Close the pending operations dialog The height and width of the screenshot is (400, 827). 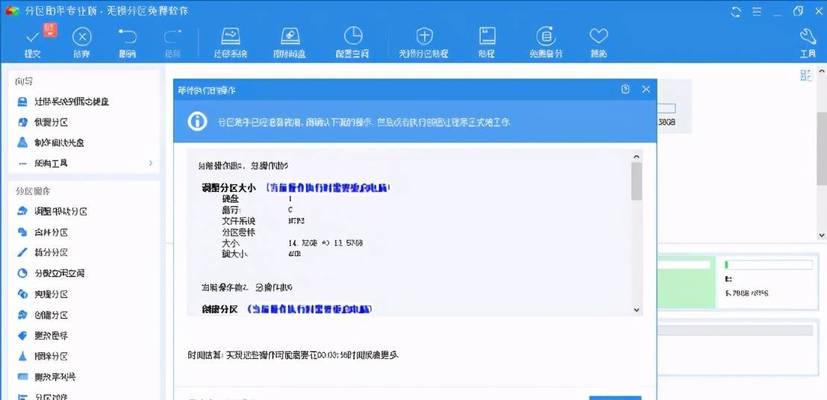[646, 90]
